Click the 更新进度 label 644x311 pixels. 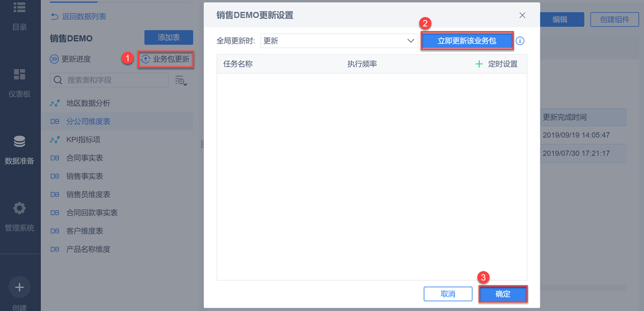tap(76, 59)
